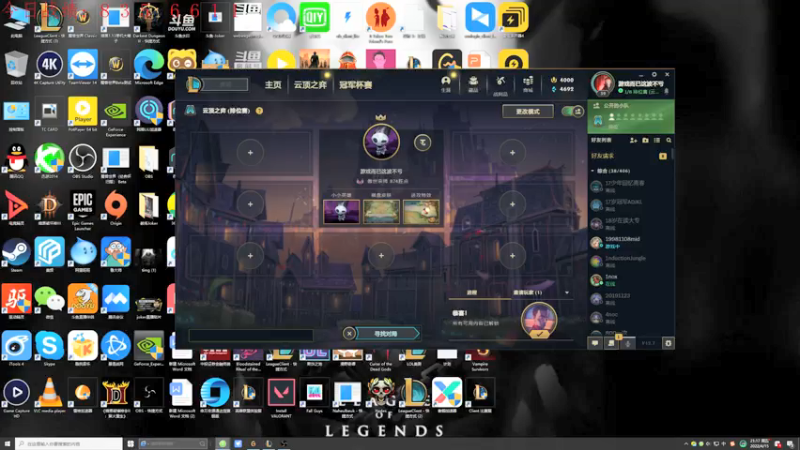
Task: Open client settings gear icon
Action: (668, 343)
